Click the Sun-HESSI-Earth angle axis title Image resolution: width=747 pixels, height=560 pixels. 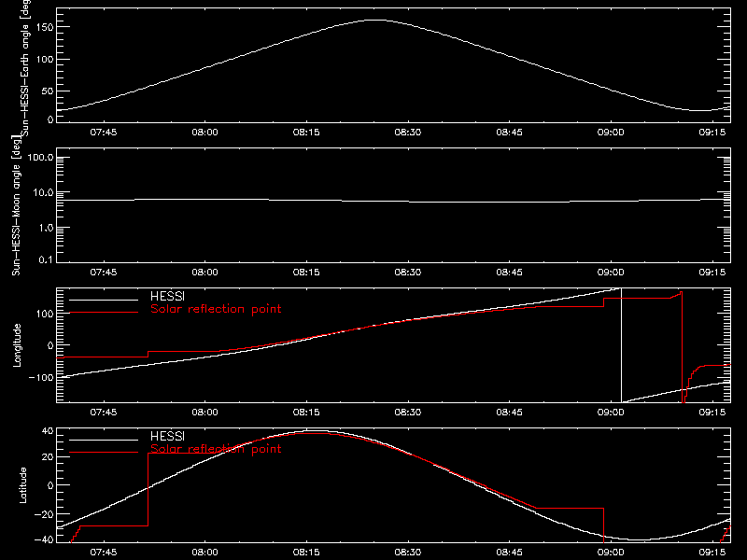[25, 68]
